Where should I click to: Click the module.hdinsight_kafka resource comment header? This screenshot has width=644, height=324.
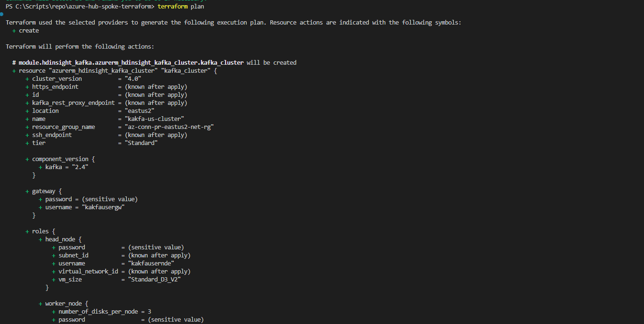(x=154, y=63)
